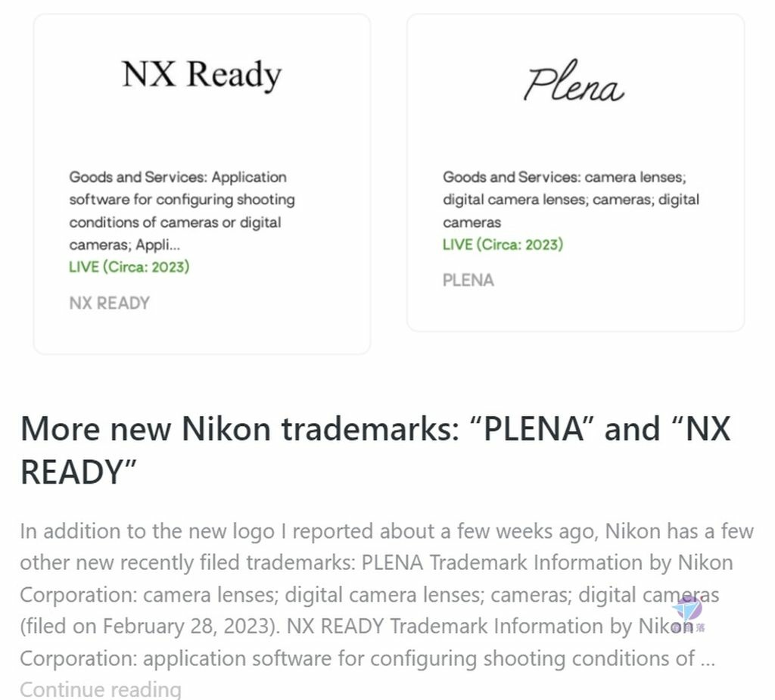Expand truncated 'Appli...' text in NX Ready card

157,244
